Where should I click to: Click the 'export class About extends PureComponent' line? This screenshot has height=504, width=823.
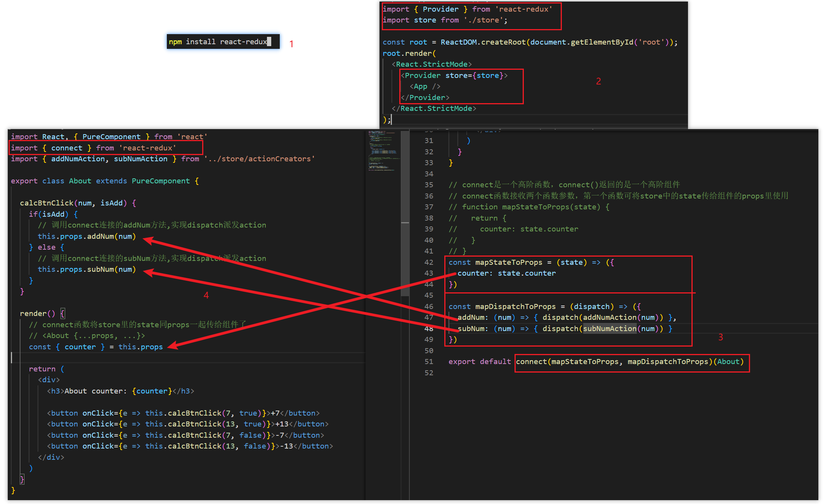point(105,181)
